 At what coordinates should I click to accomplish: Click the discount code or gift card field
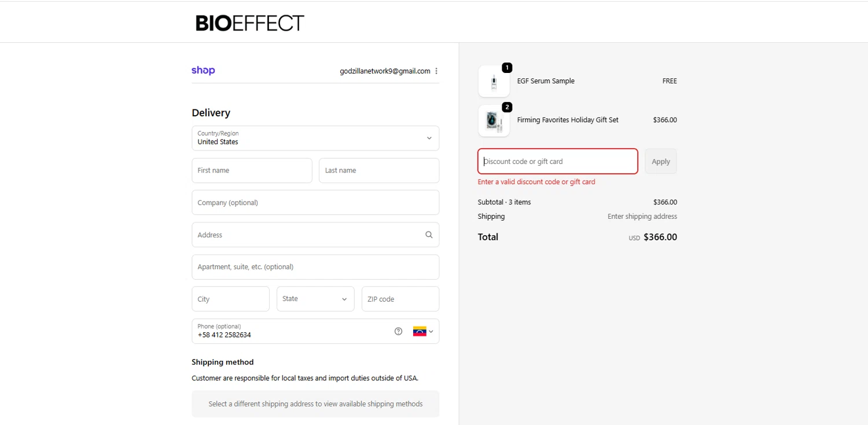(558, 162)
